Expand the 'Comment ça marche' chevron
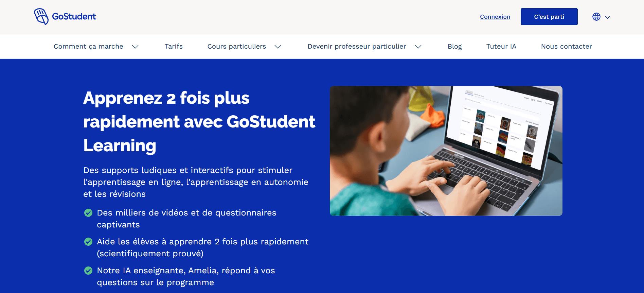This screenshot has width=644, height=293. 135,47
